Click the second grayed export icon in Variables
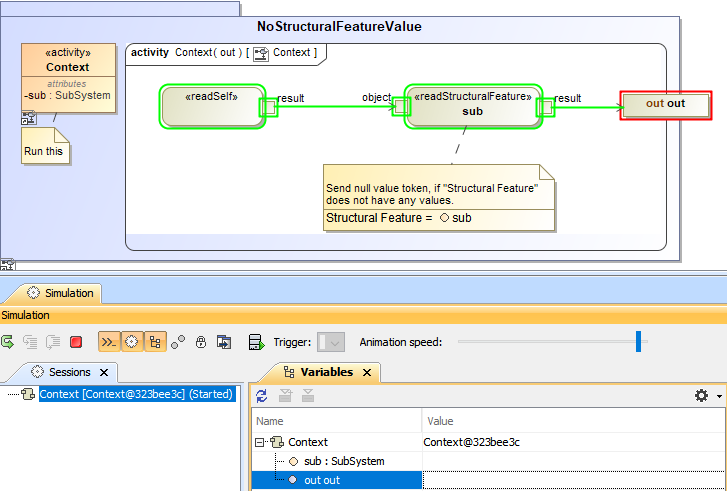Image resolution: width=727 pixels, height=491 pixels. coord(308,396)
